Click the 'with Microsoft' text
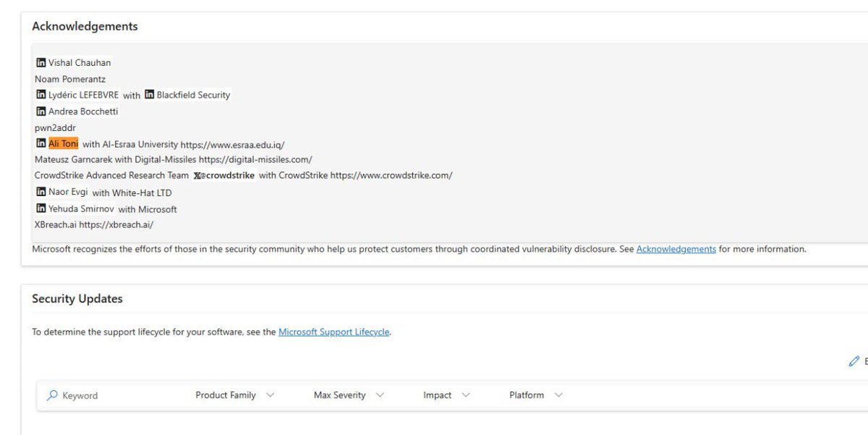 (148, 209)
